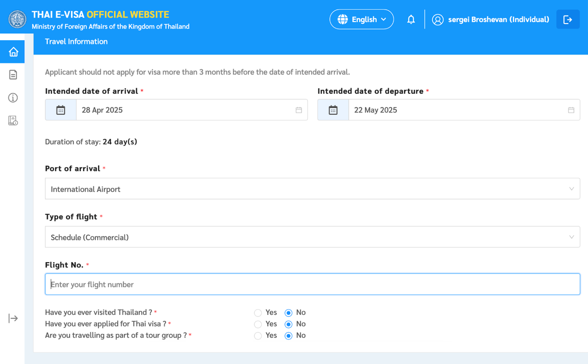Select Yes for visited Thailand
588x364 pixels.
click(258, 313)
